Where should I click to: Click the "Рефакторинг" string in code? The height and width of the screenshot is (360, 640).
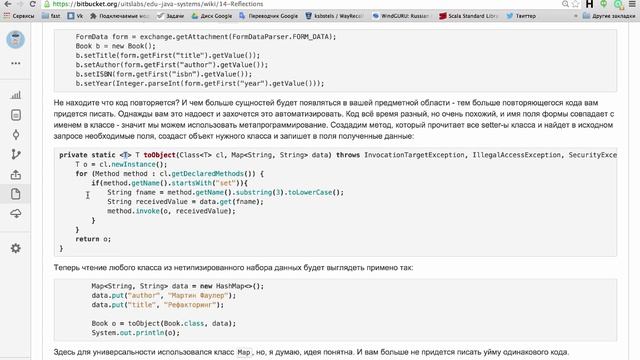pos(190,305)
